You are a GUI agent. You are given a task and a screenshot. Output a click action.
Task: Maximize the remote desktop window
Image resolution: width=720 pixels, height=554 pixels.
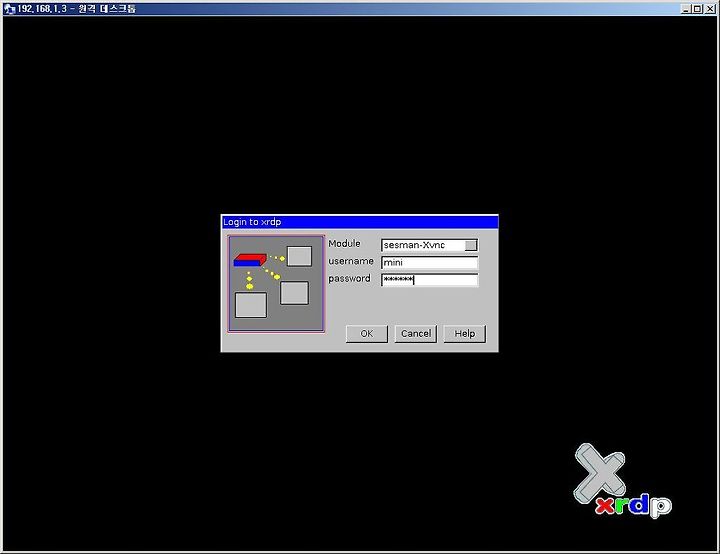(x=697, y=9)
